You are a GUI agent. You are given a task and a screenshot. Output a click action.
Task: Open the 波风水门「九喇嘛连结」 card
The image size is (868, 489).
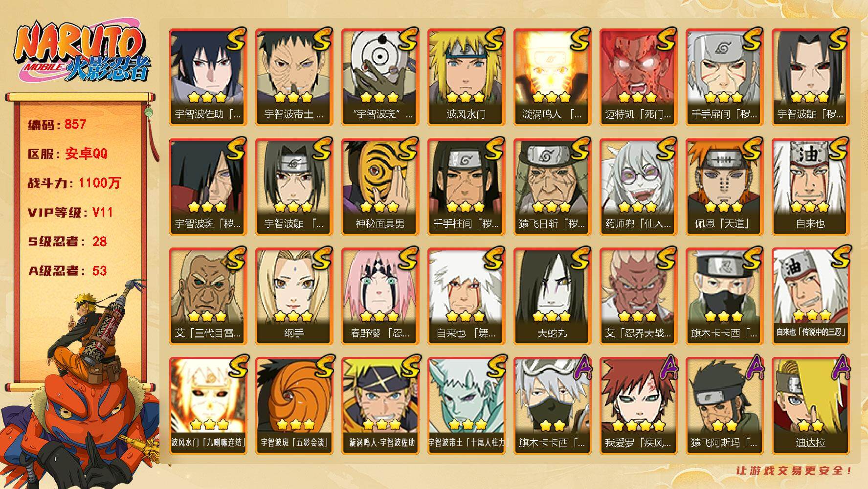[x=208, y=406]
